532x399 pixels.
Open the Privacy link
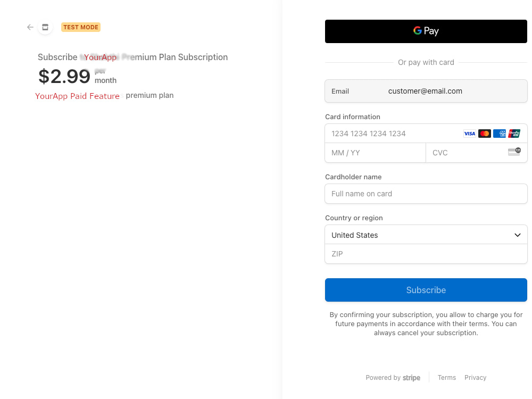(475, 378)
